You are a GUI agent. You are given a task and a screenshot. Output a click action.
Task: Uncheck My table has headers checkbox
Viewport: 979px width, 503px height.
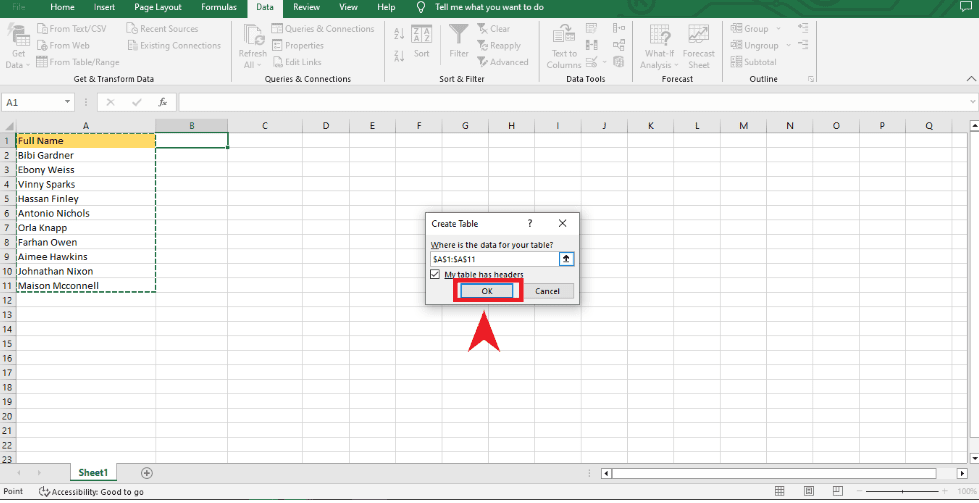point(435,274)
